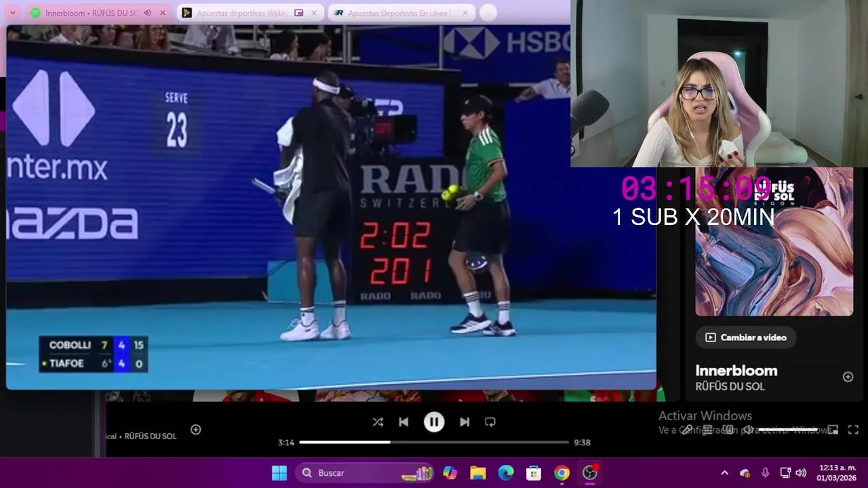Open RÜFÜS DU SOL artist link in side panel
Screen dimensions: 868x488
click(x=730, y=386)
